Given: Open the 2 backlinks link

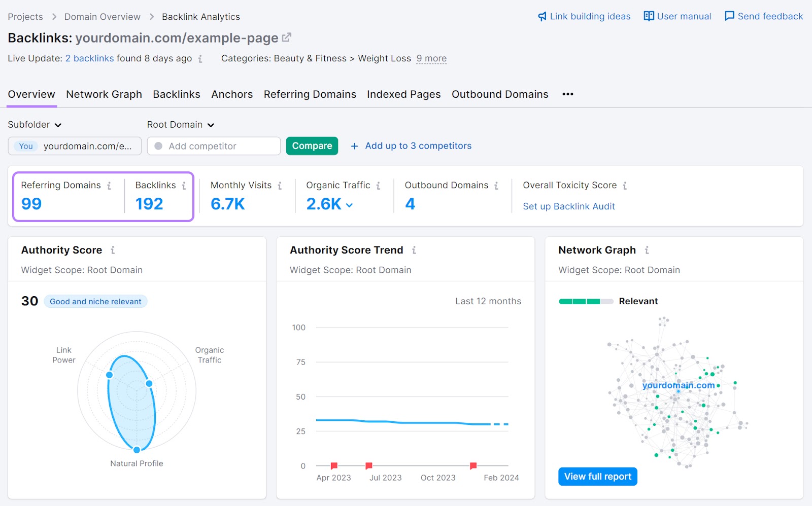Looking at the screenshot, I should pyautogui.click(x=89, y=58).
